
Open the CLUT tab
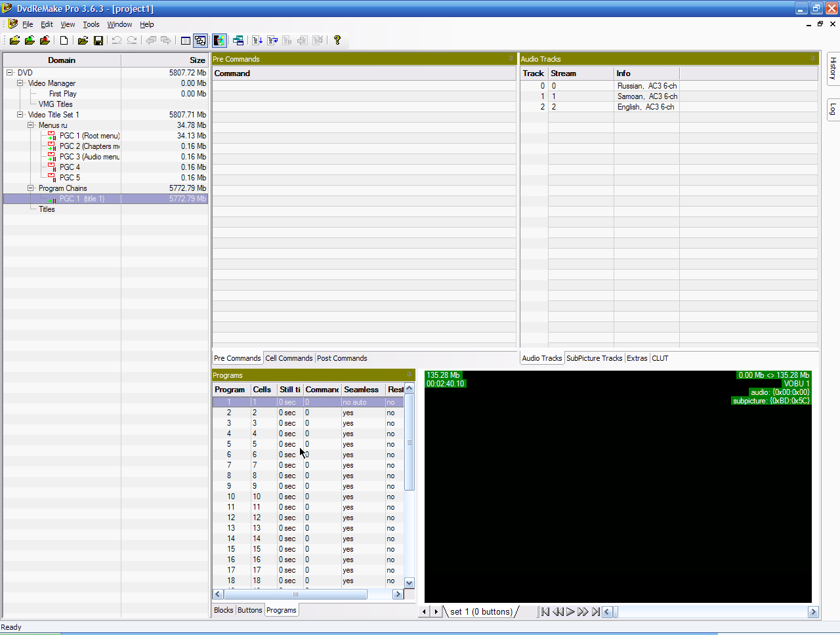coord(660,358)
